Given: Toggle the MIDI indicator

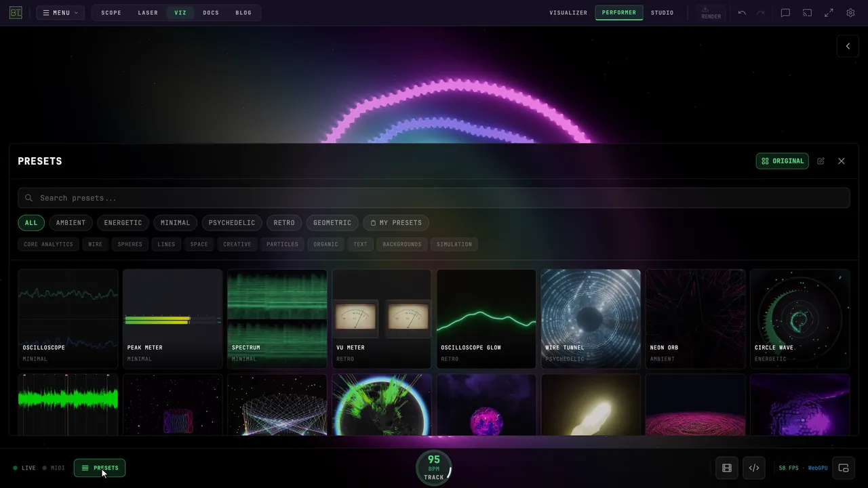Looking at the screenshot, I should [x=54, y=468].
